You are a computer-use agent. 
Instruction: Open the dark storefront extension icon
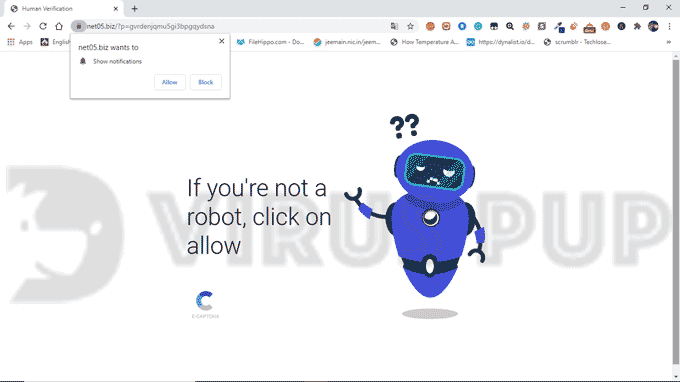pyautogui.click(x=494, y=26)
